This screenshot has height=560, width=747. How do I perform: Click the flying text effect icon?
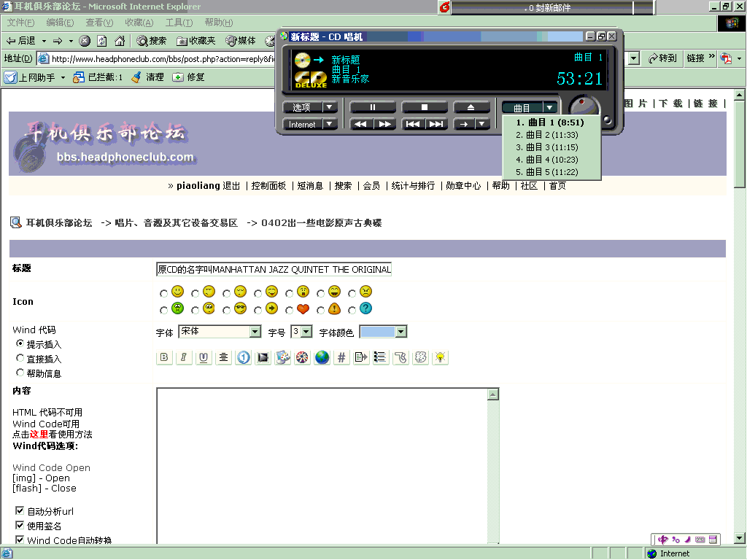tap(400, 357)
